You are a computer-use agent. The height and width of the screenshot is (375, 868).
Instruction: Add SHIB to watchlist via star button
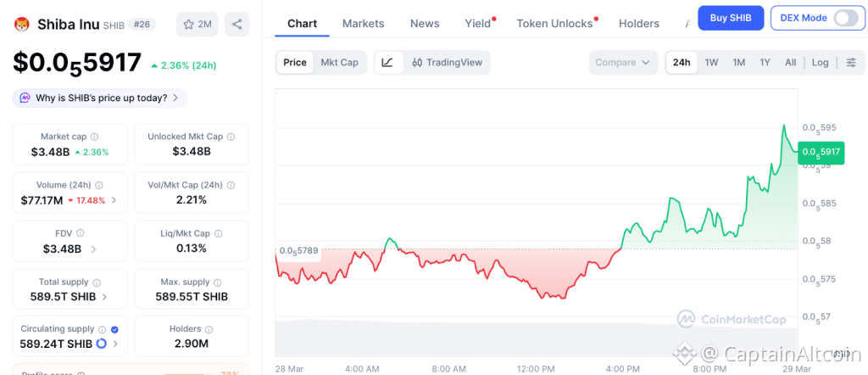tap(197, 25)
